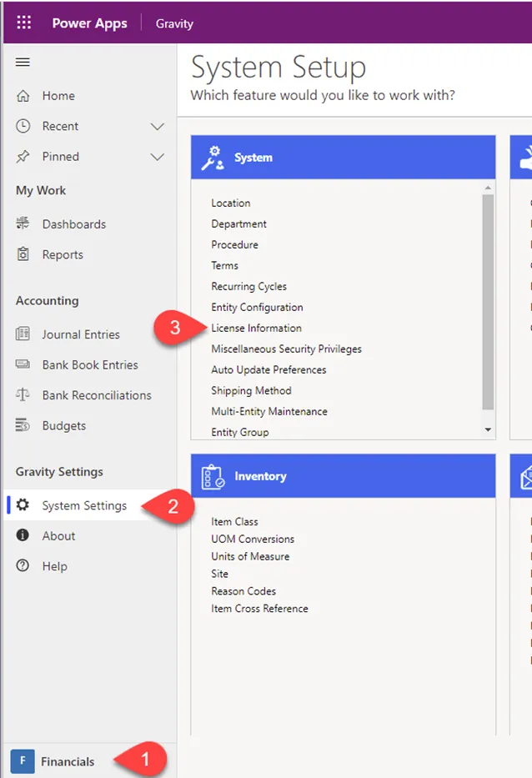Open Bank Book Entries in sidebar
The width and height of the screenshot is (532, 778).
point(90,364)
